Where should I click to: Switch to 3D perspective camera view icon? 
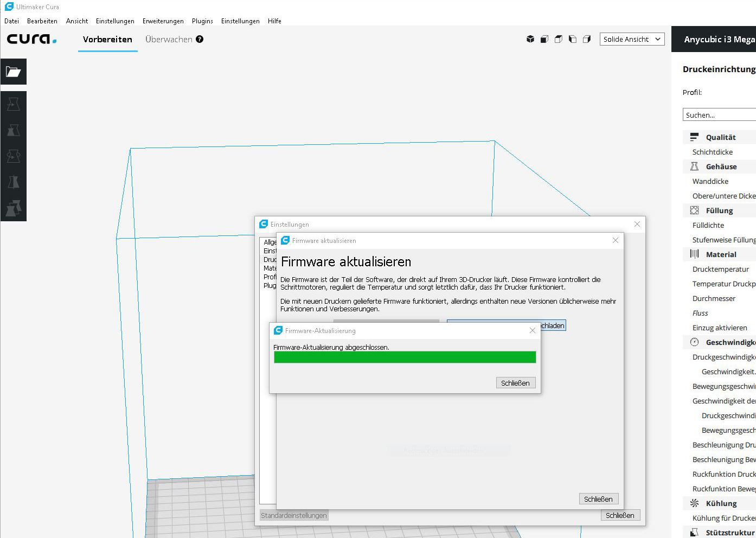[x=530, y=39]
